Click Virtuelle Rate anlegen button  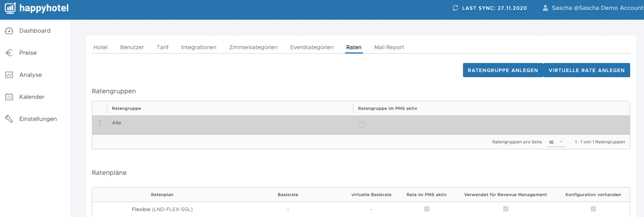587,70
